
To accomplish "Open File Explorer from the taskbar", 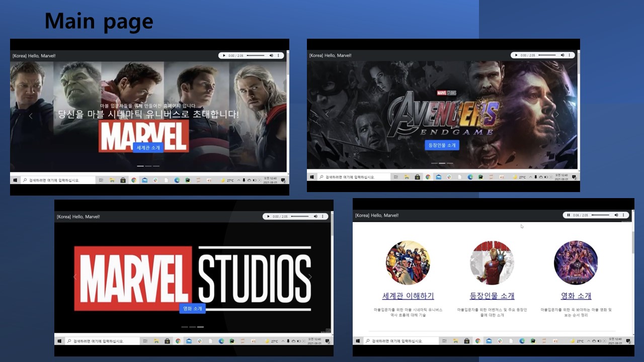I will 113,180.
